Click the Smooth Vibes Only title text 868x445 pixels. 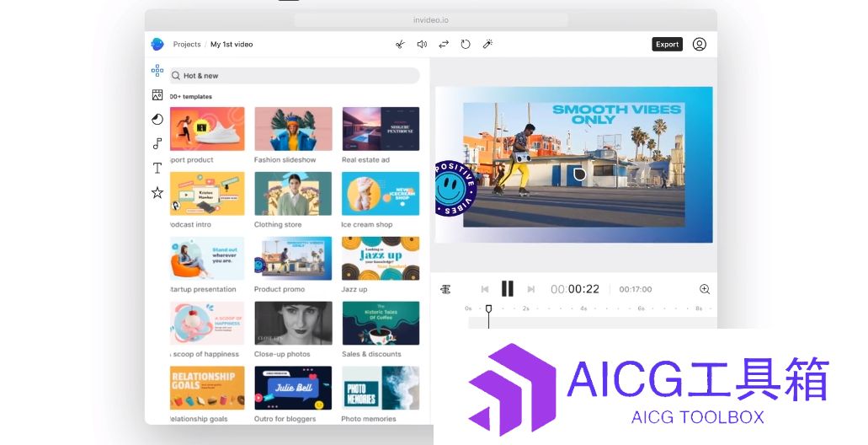pos(616,114)
